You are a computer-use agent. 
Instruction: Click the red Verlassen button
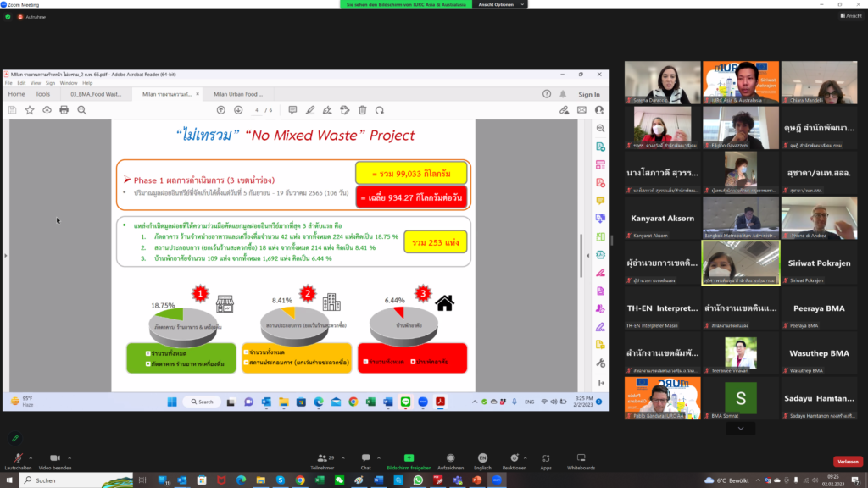click(x=848, y=462)
